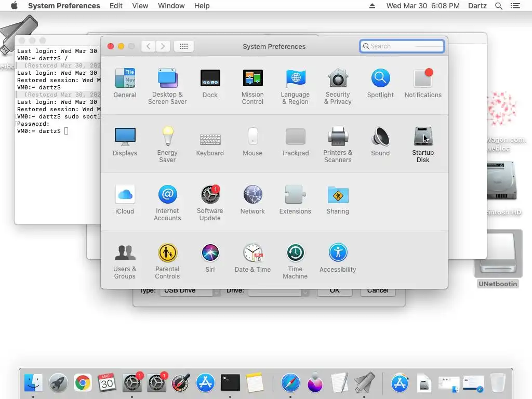The image size is (532, 399).
Task: Select the UNetbootin drive on the desktop
Action: click(498, 259)
